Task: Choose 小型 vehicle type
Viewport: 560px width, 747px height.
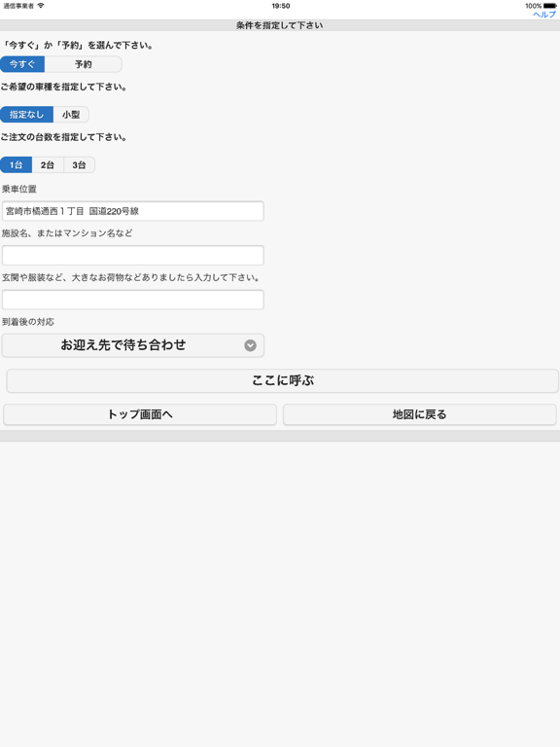Action: click(x=71, y=115)
